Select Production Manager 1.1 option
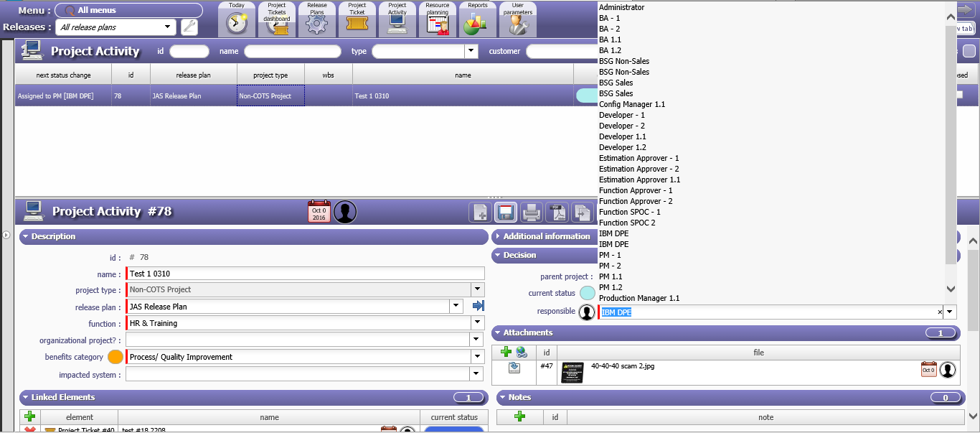The height and width of the screenshot is (433, 980). 639,298
